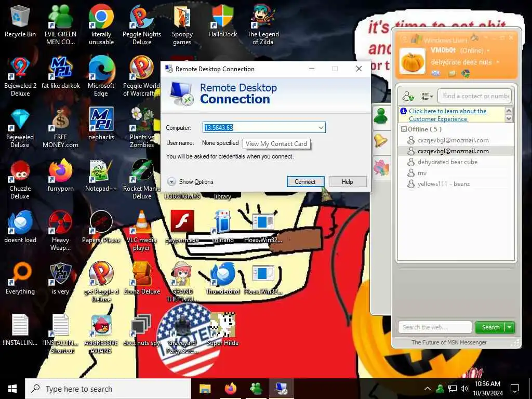The image size is (532, 399).
Task: Select the VLC media player cone icon
Action: coord(141,231)
